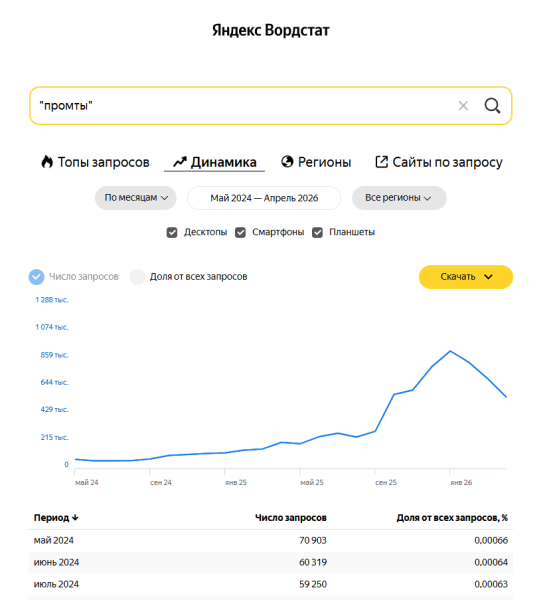Click the сен 24 chart axis label
Image resolution: width=559 pixels, height=600 pixels.
click(x=161, y=483)
